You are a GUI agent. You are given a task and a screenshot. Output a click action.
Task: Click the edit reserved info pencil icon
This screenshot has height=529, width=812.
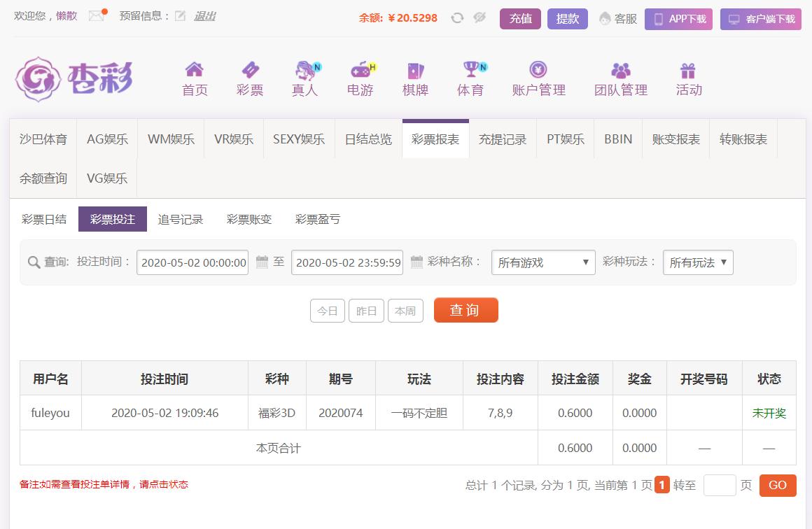(180, 16)
